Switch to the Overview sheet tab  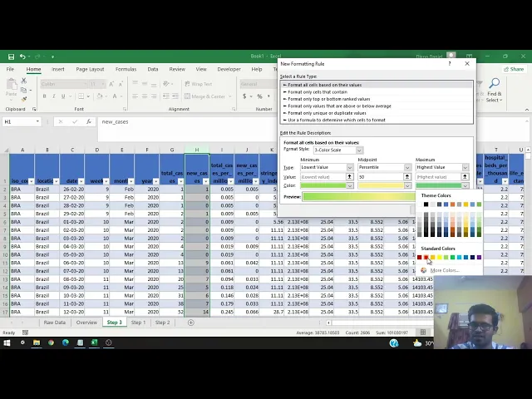(x=86, y=323)
